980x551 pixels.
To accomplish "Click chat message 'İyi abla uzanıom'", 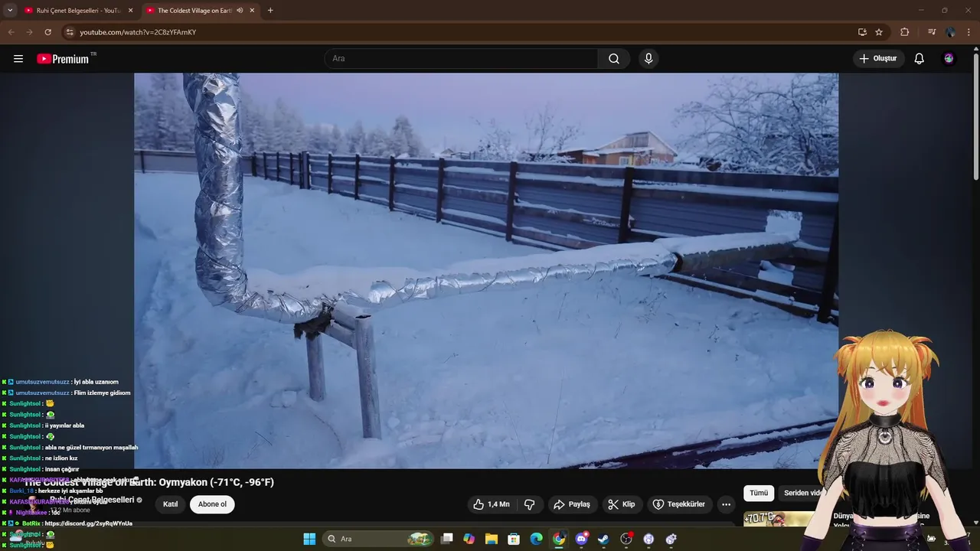I will (96, 382).
